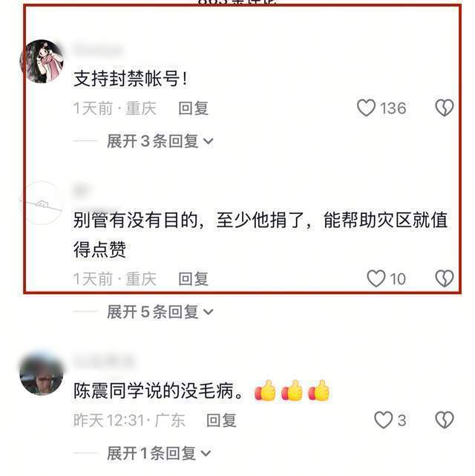Open the dark blurred avatar of Guangdong commenter
Image resolution: width=475 pixels, height=476 pixels.
(42, 374)
